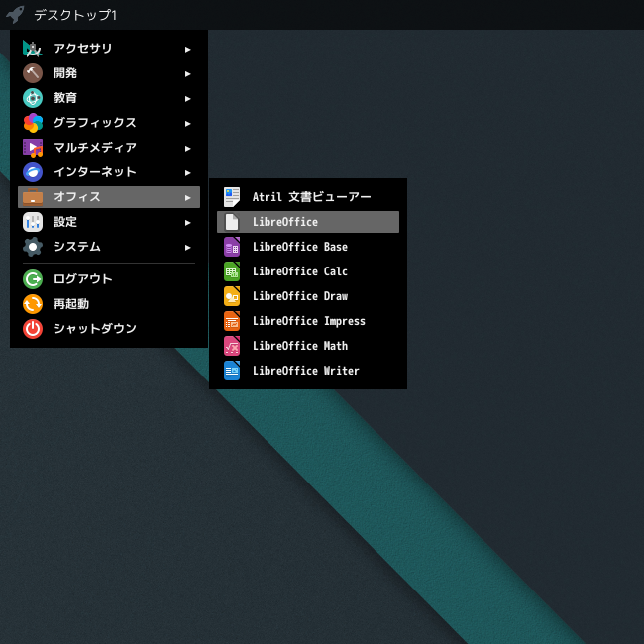
Task: Launch LibreOffice Base
Action: point(308,247)
